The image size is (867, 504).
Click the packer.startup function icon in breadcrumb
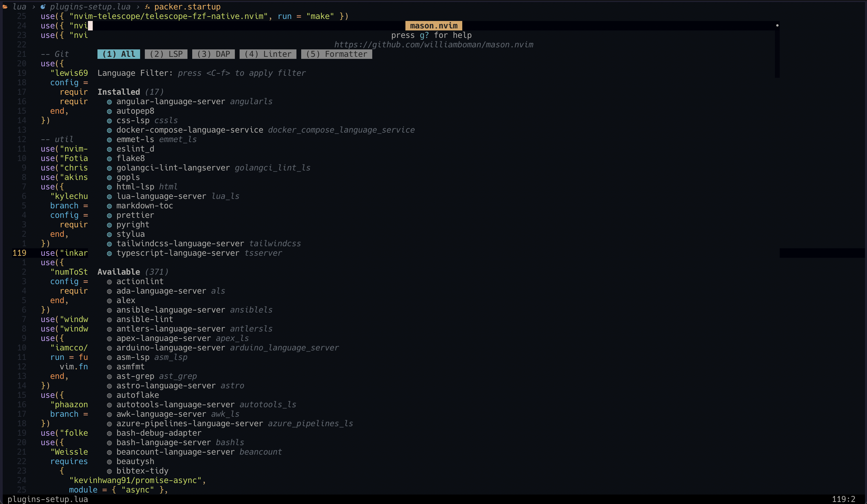pyautogui.click(x=147, y=6)
